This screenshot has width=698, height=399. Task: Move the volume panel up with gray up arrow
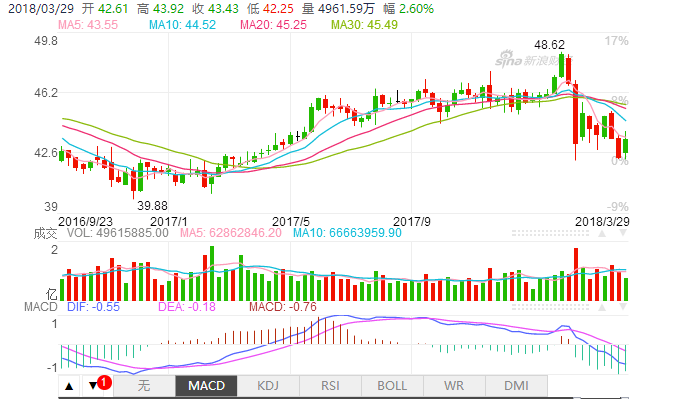(602, 233)
